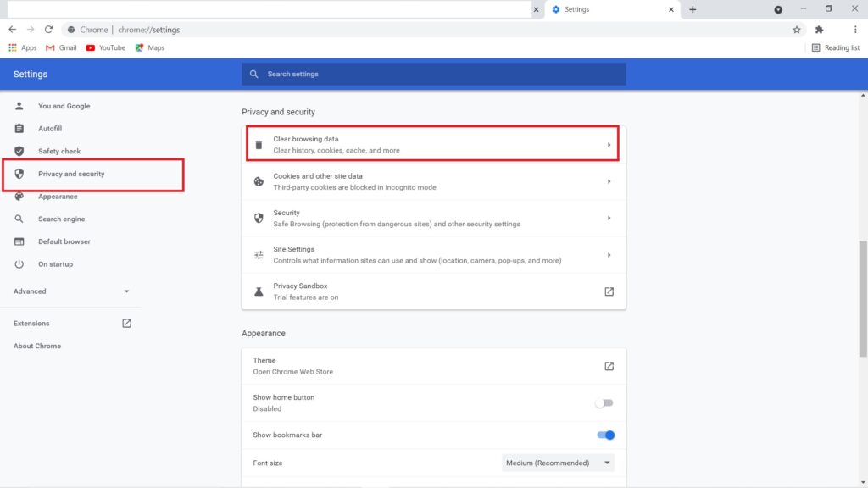Bookmark this page with star icon
Viewport: 868px width, 488px height.
pyautogui.click(x=797, y=30)
